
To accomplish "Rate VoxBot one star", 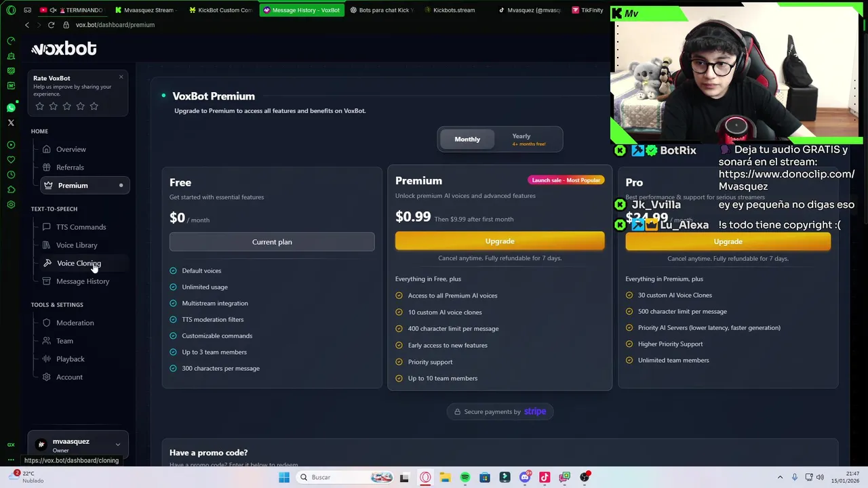I will tap(39, 106).
